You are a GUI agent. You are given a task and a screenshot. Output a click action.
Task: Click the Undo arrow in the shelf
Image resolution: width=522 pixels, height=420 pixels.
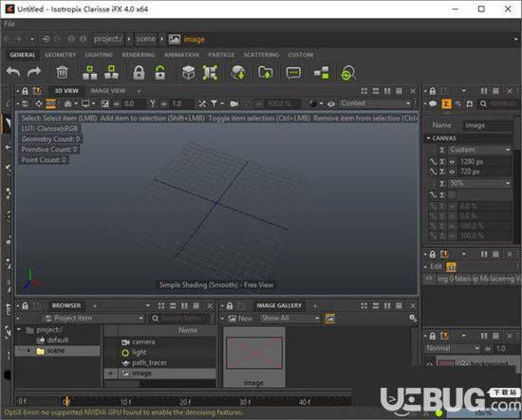coord(13,72)
